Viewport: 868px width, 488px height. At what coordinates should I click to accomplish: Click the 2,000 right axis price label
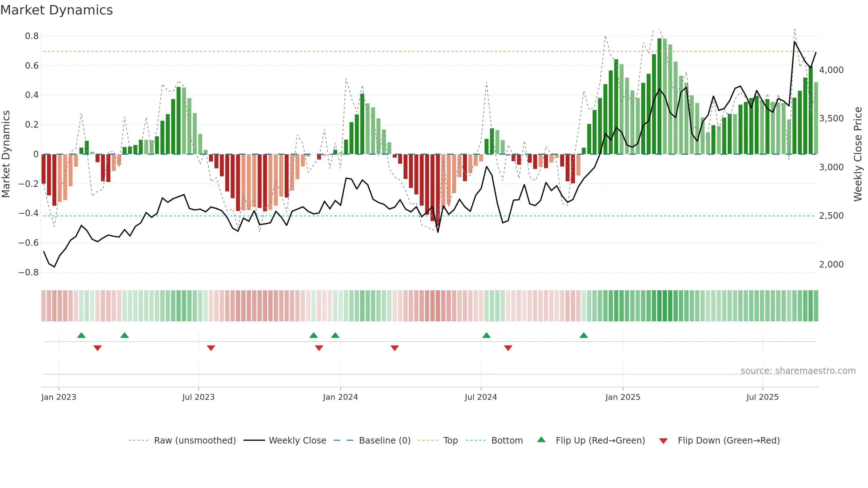(x=831, y=265)
